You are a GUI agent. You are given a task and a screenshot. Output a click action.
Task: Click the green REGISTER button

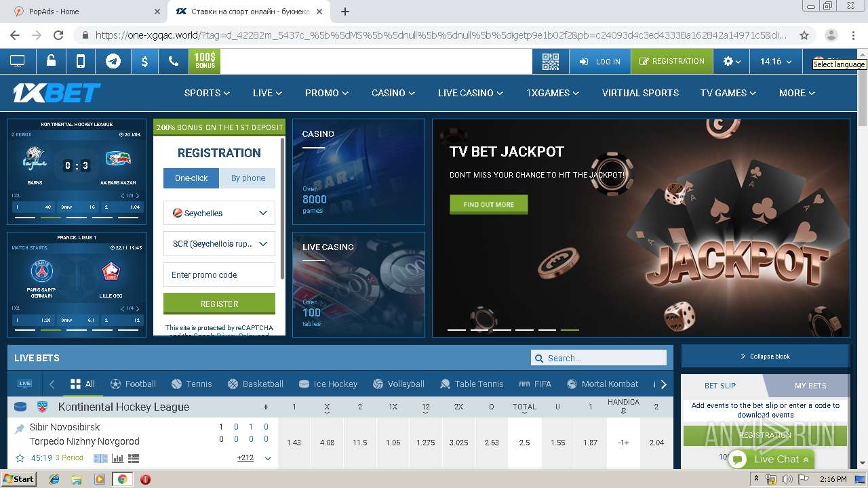click(x=219, y=304)
